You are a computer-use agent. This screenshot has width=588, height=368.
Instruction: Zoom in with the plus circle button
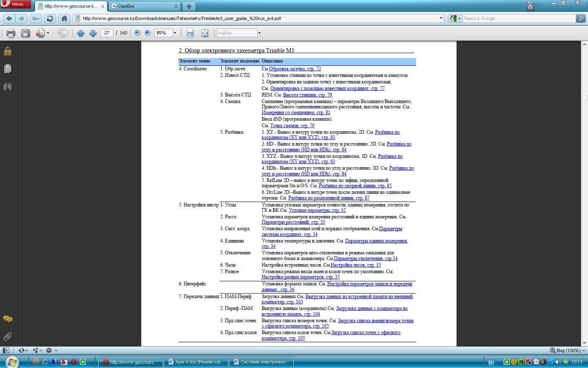point(147,33)
